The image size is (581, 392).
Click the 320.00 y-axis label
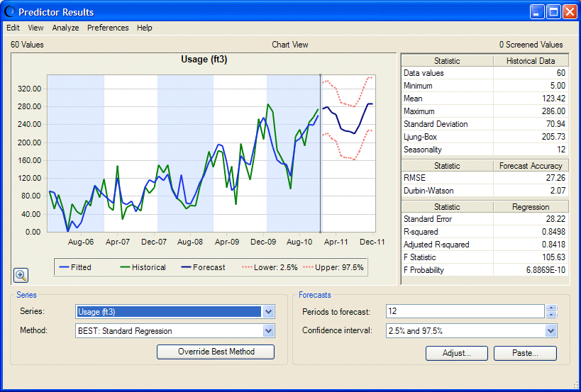[x=29, y=89]
